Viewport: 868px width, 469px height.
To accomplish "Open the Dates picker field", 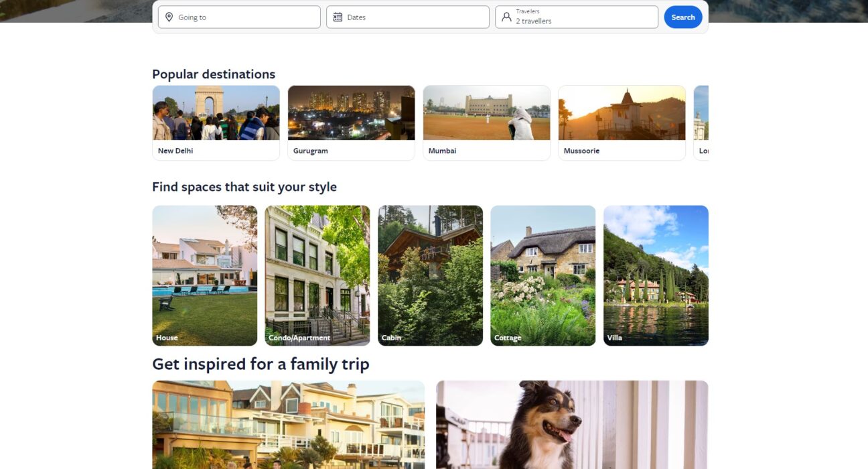I will click(x=408, y=17).
